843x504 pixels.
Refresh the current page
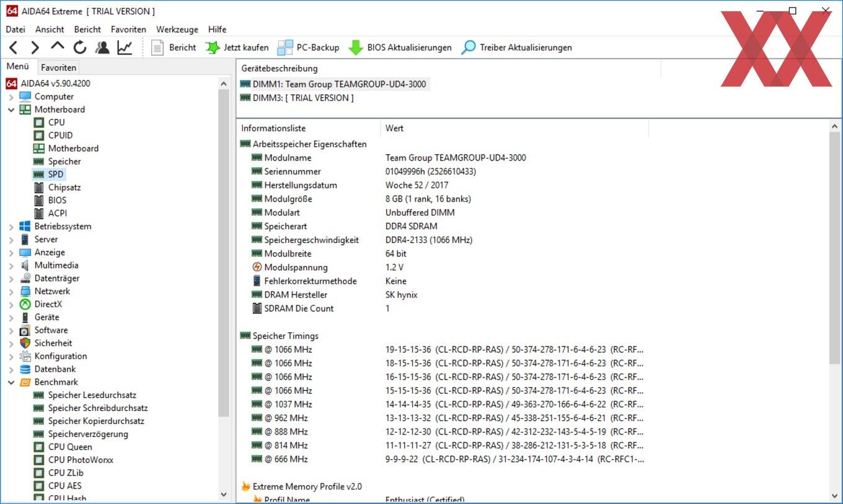click(x=80, y=48)
